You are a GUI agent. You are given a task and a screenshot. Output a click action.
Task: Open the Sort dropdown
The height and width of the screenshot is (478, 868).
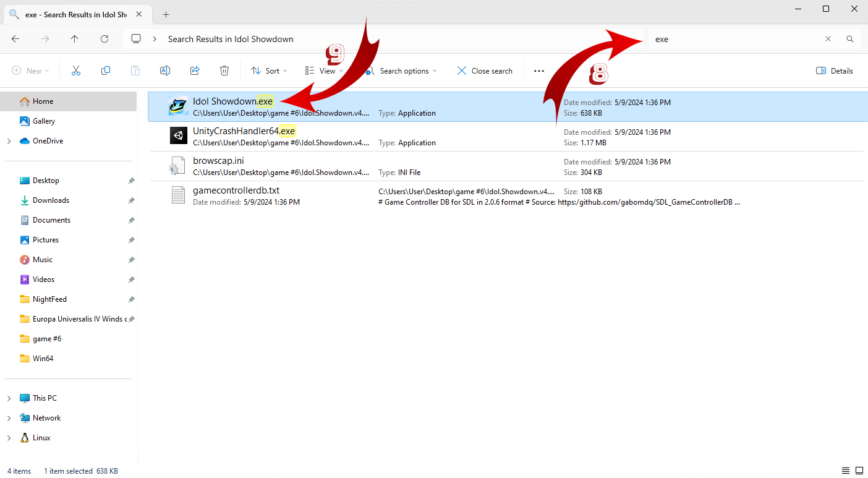(x=269, y=71)
